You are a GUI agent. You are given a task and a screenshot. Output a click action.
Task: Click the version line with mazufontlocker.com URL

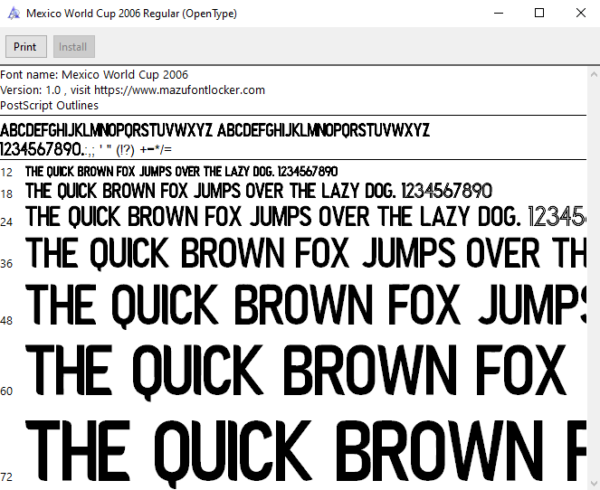132,90
